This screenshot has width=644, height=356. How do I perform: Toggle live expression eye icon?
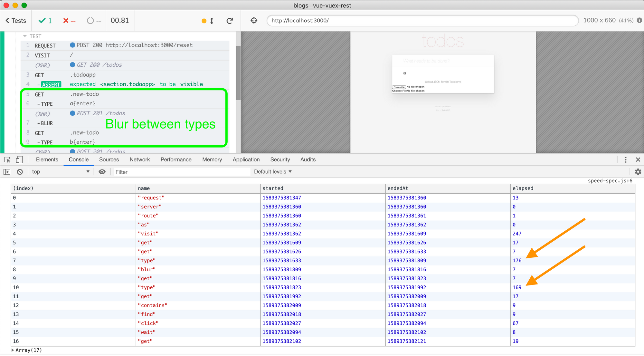point(102,172)
